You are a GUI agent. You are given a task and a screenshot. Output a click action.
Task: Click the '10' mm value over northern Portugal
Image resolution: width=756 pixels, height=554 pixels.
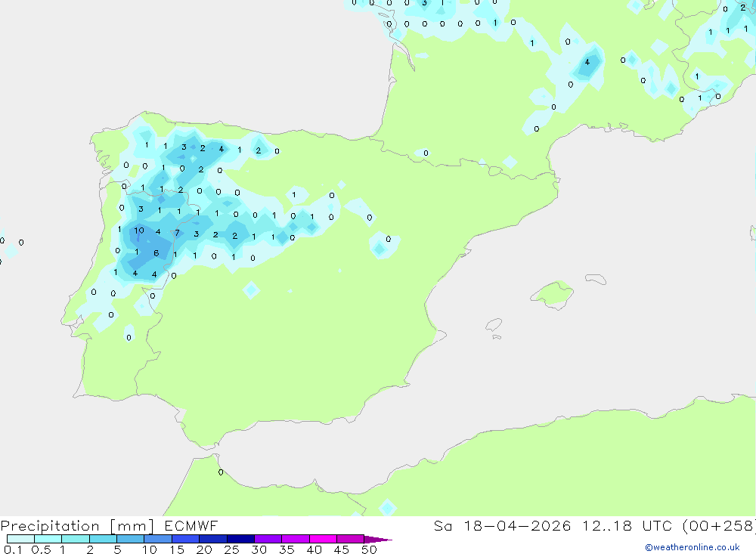coord(139,231)
